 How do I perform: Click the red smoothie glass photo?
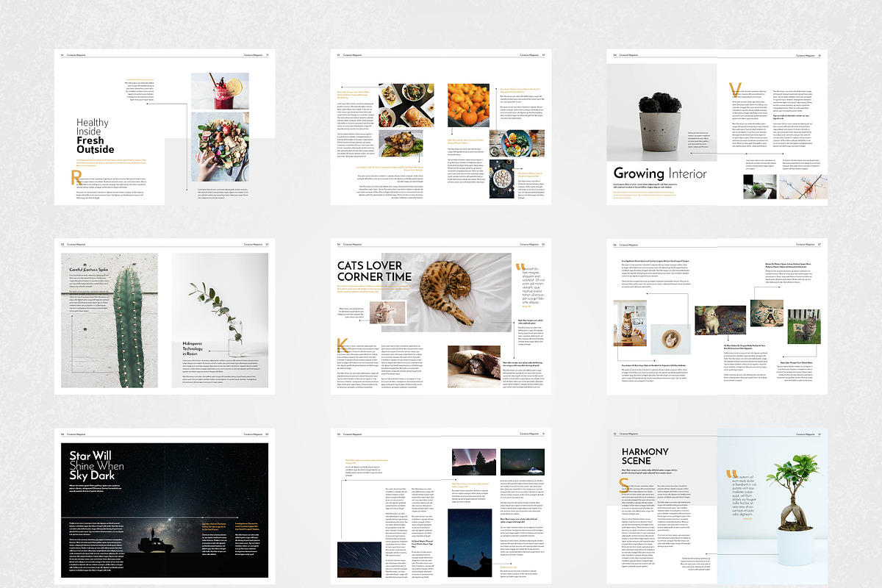[x=220, y=91]
